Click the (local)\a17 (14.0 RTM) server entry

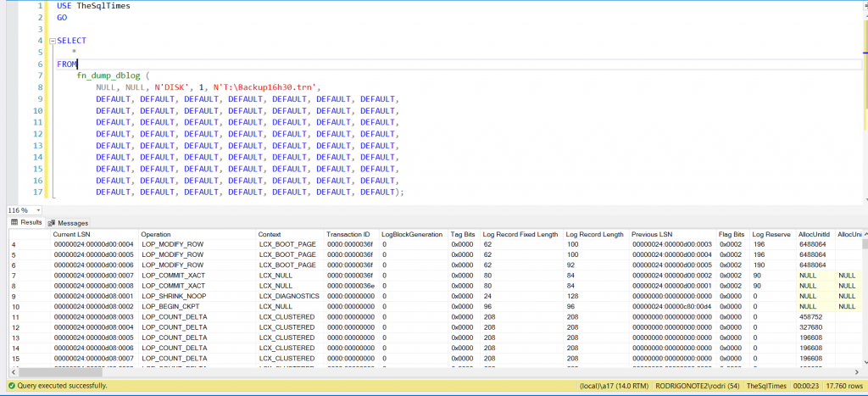[614, 385]
